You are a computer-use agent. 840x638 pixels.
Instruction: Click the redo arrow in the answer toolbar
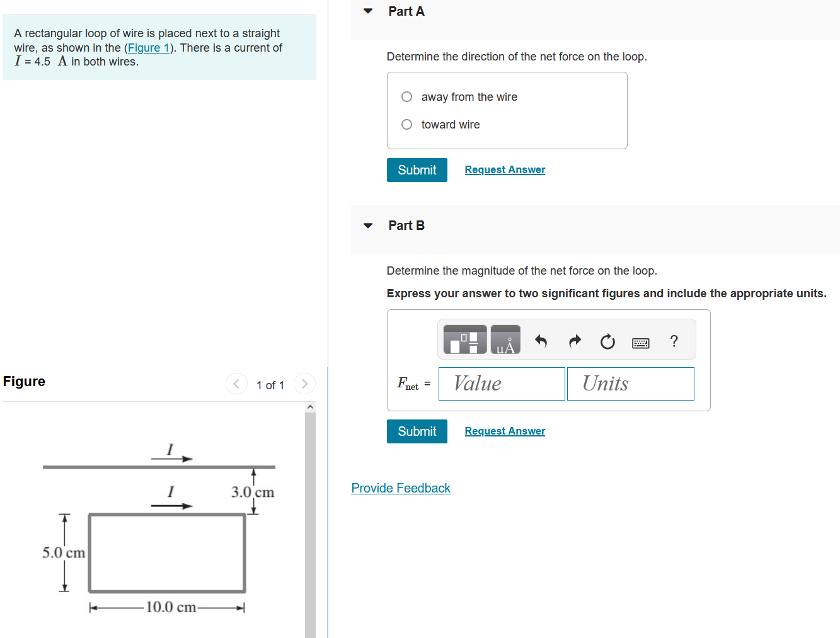(x=574, y=341)
